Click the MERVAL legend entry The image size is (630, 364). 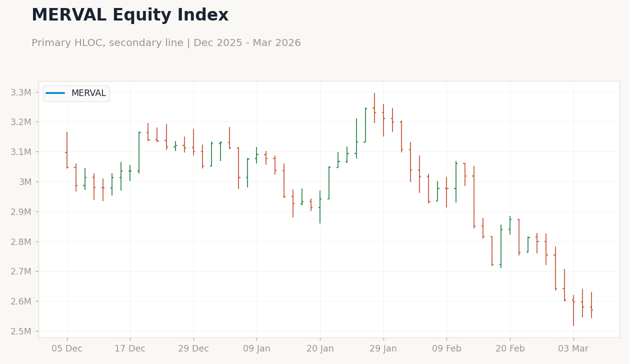click(76, 93)
